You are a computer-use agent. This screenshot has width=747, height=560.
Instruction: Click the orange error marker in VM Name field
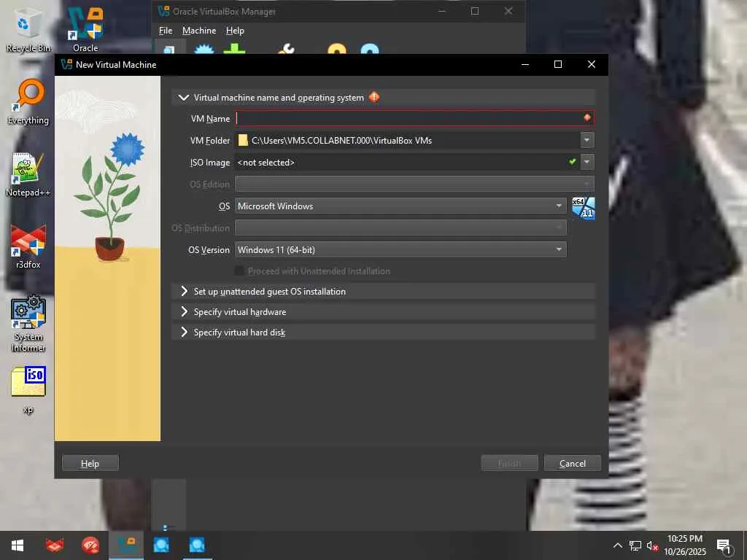587,117
